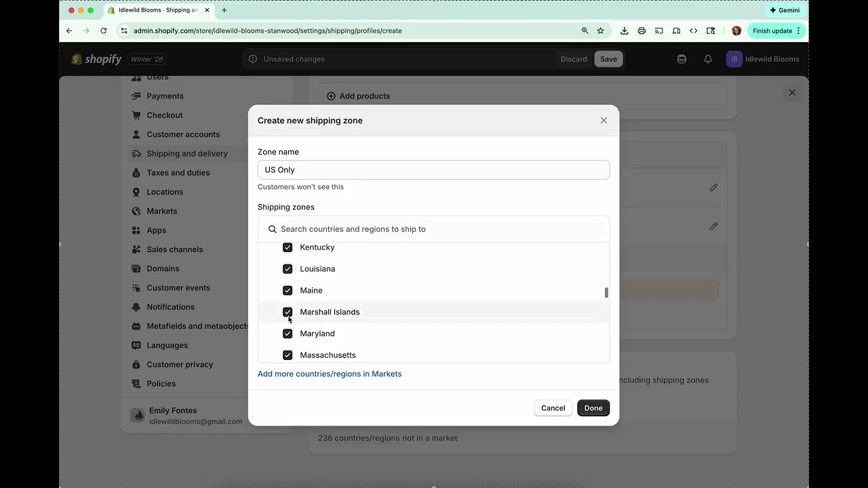Click the Emily Fontes account entry

point(186,416)
